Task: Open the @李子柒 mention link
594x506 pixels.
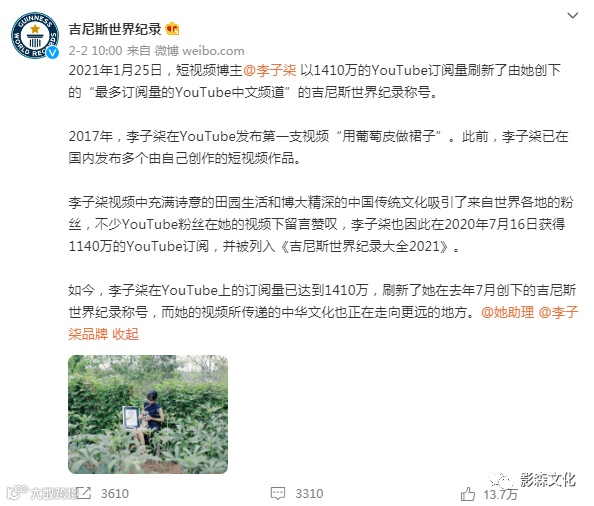Action: coord(269,70)
